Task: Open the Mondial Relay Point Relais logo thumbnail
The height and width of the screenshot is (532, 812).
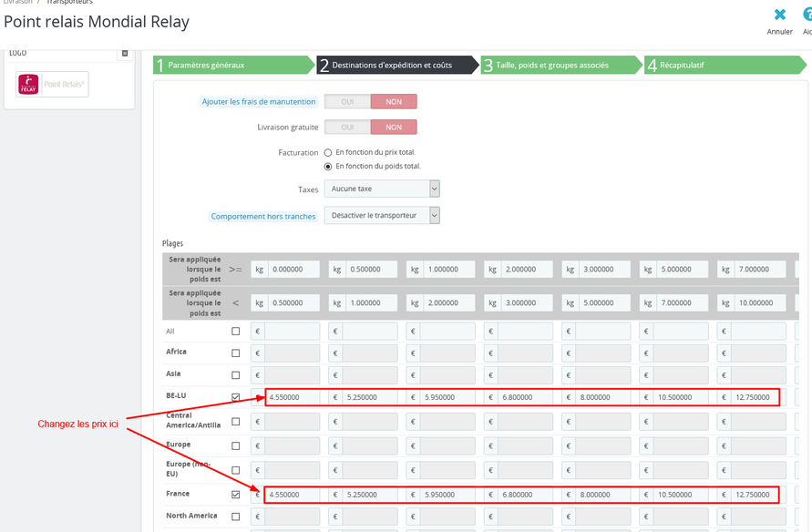Action: coord(52,85)
